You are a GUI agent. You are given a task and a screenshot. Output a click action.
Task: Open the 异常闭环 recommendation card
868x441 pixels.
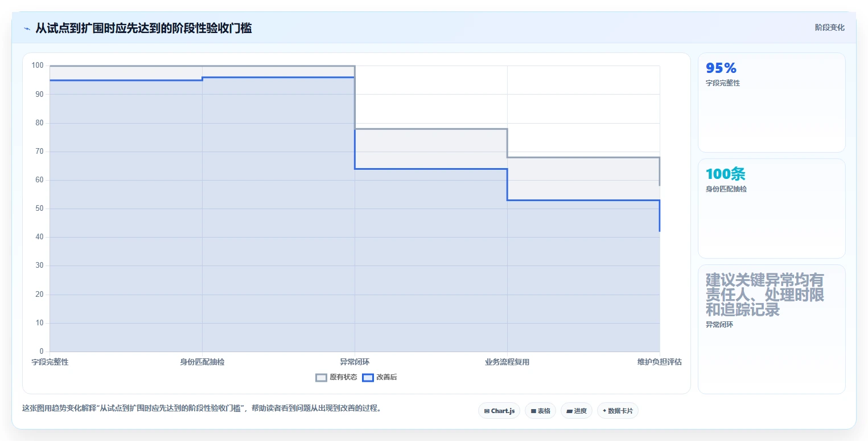pyautogui.click(x=771, y=329)
